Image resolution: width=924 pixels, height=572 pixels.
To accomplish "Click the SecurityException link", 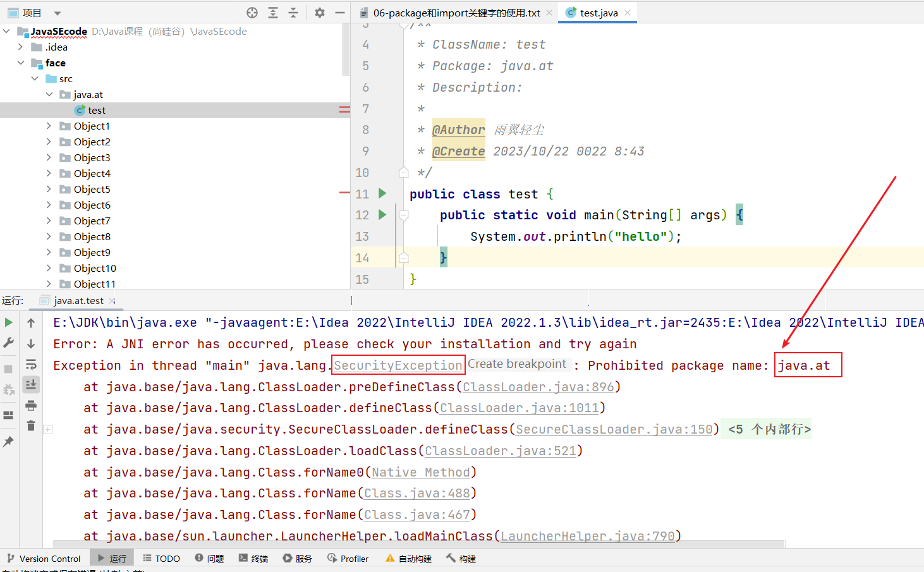I will 398,365.
